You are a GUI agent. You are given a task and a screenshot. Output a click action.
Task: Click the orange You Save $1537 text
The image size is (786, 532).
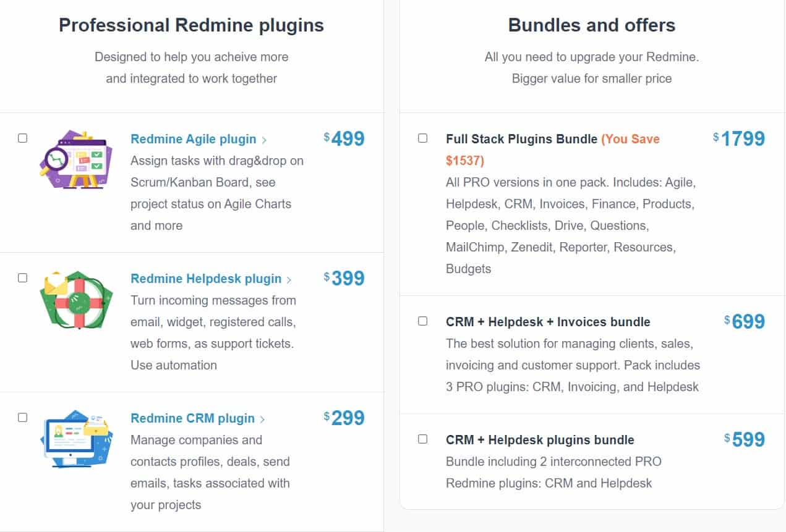[x=629, y=139]
